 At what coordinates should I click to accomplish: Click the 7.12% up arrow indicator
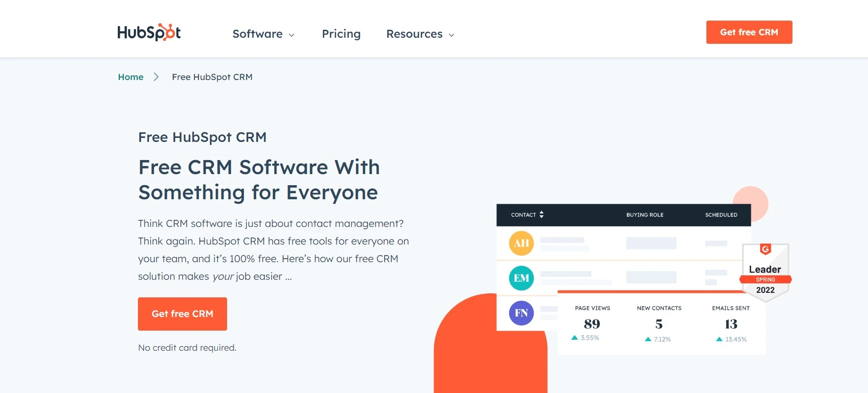648,339
